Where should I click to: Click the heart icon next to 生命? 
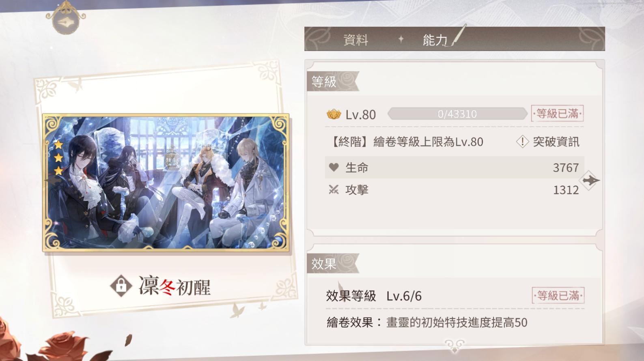(334, 167)
